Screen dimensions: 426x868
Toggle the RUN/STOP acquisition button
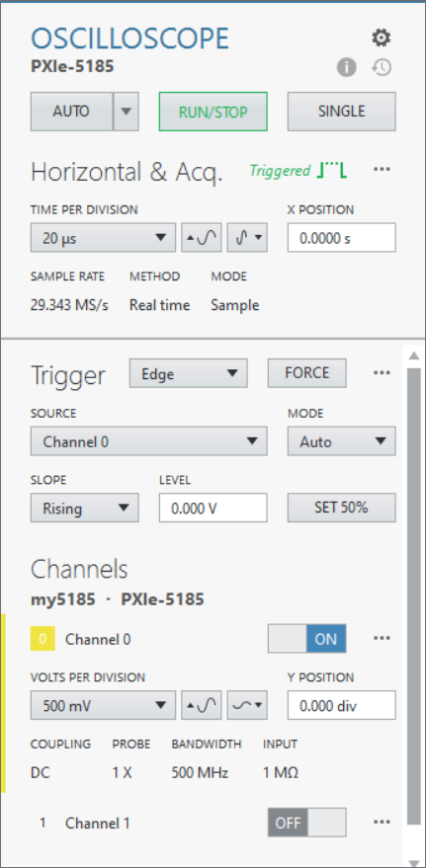[x=213, y=112]
